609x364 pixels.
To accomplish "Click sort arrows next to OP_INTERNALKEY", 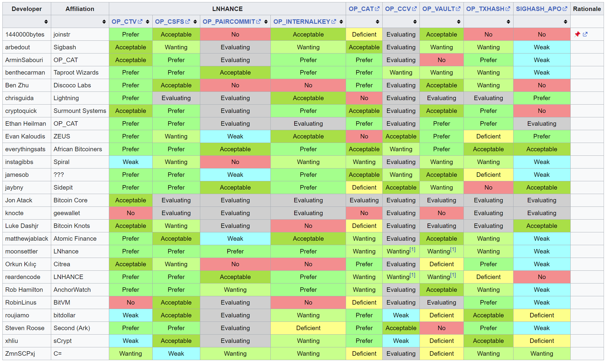I will [341, 22].
